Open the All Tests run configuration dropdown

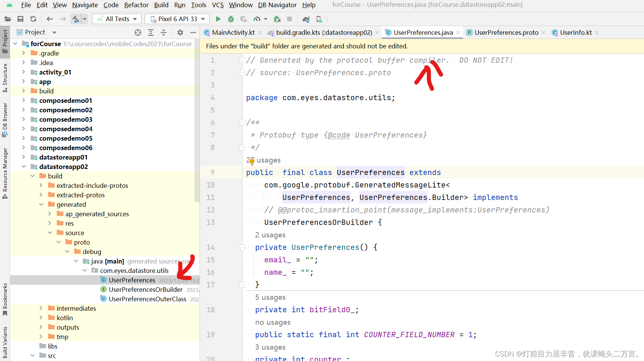(x=117, y=19)
